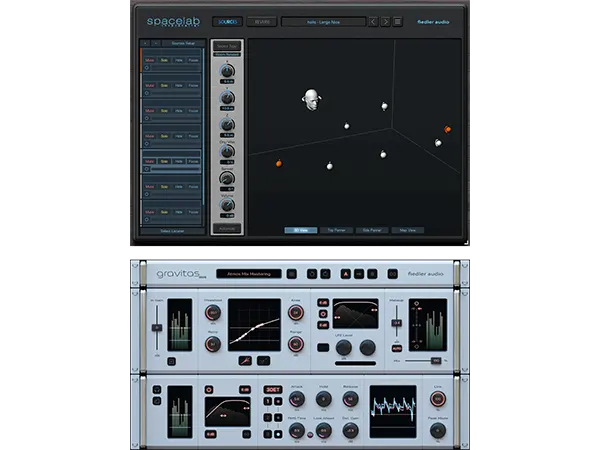The height and width of the screenshot is (450, 600).
Task: Click the plus button above the sources list
Action: coord(145,43)
